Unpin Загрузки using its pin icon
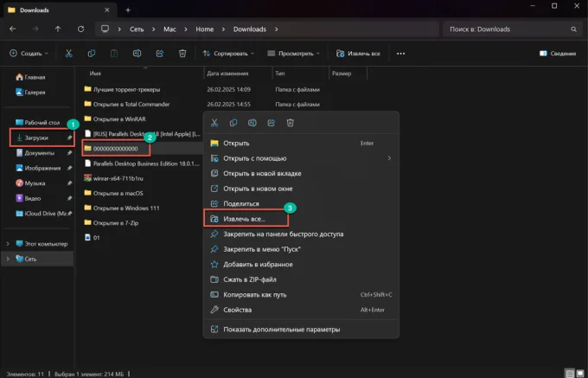Screen dimensions: 588x378 (69, 138)
